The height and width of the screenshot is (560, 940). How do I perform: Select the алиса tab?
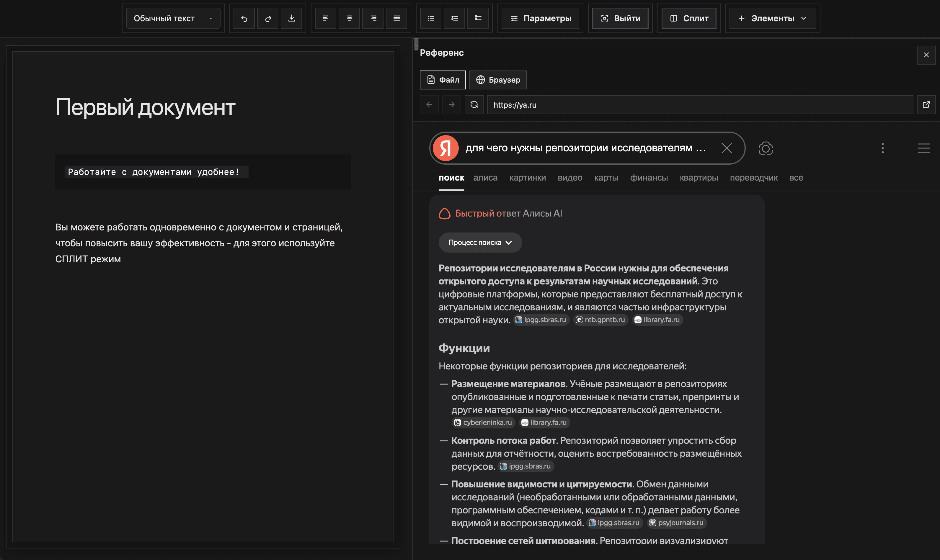(485, 178)
